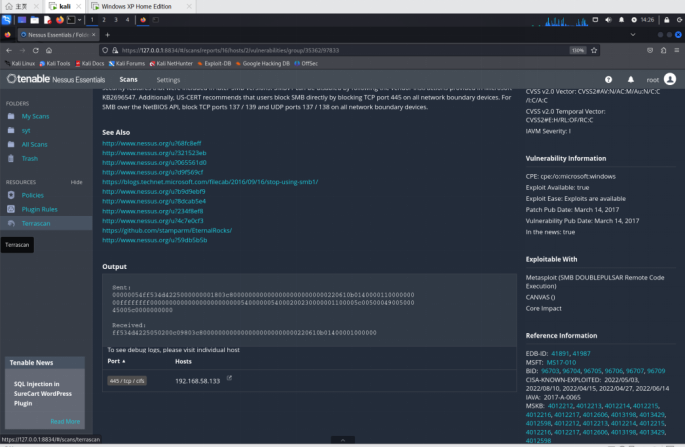685x448 pixels.
Task: Open the extensions icon in the Firefox toolbar
Action: 663,50
